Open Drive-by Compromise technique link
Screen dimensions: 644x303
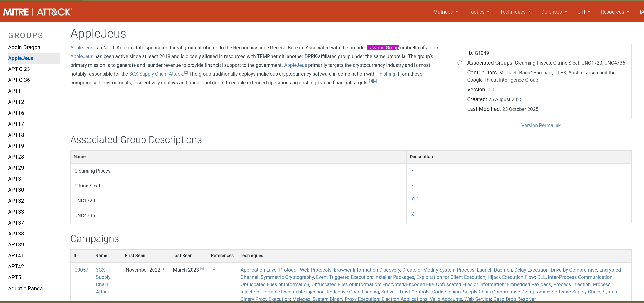coord(574,270)
